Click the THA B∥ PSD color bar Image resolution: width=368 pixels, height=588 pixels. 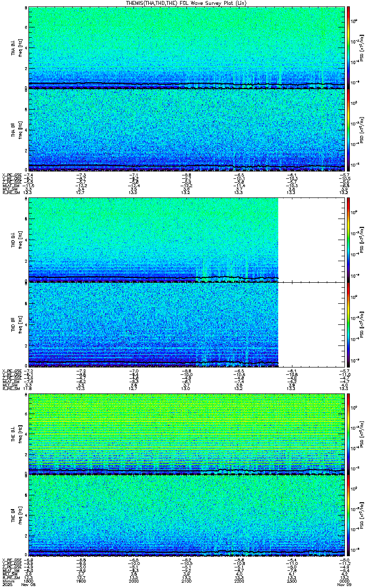(x=348, y=130)
